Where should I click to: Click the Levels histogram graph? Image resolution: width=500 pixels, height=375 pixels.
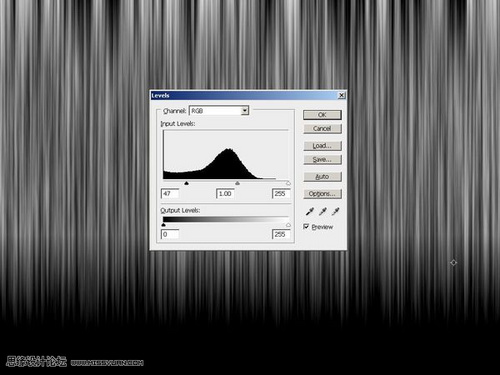point(226,155)
